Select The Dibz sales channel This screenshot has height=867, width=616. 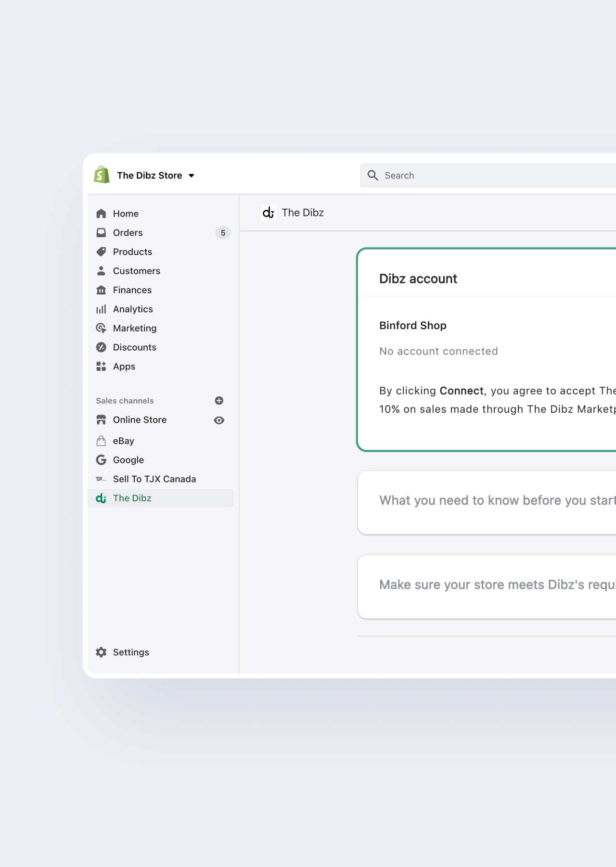[x=161, y=498]
